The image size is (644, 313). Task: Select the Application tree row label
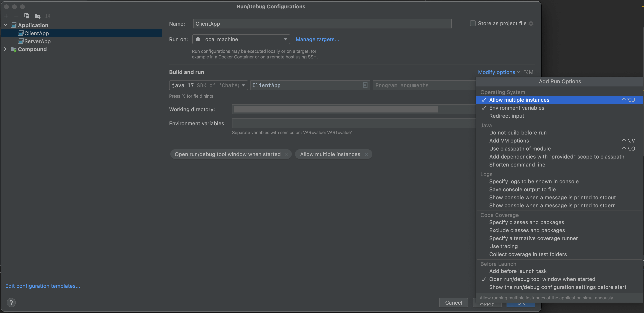(x=33, y=25)
